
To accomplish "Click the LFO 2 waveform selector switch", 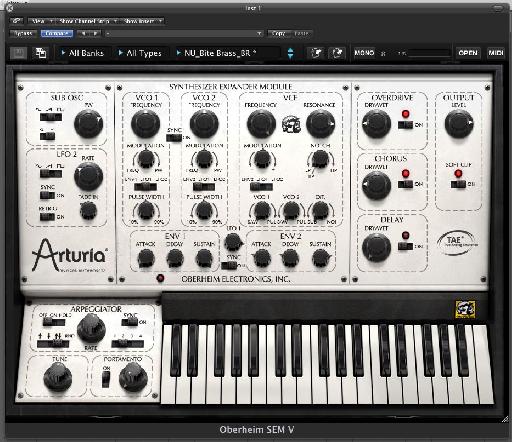I will pos(51,174).
